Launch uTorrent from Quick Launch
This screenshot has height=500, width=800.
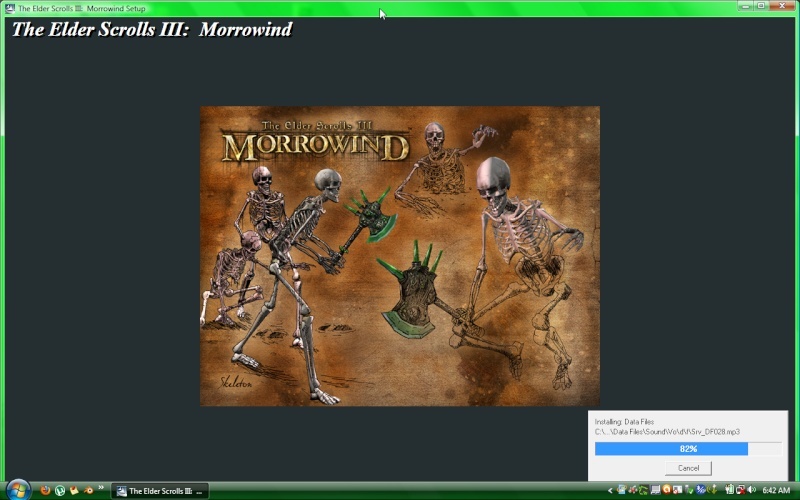[x=59, y=490]
